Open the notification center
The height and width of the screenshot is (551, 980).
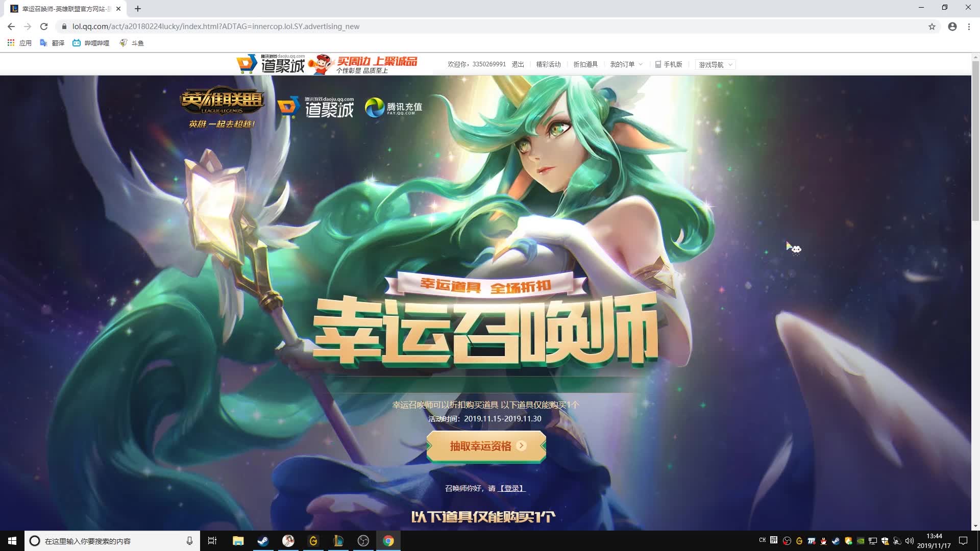(x=963, y=541)
